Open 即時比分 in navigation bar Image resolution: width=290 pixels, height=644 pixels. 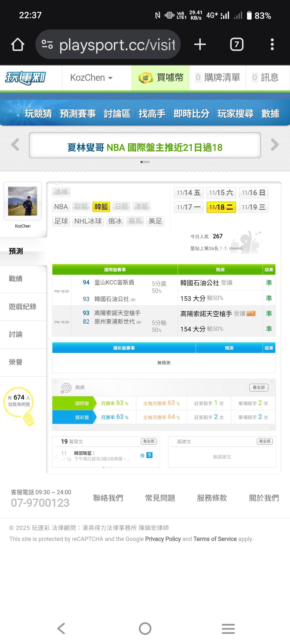point(191,114)
